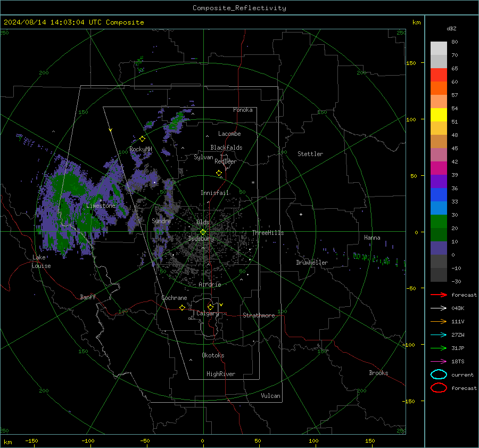The width and height of the screenshot is (479, 448).
Task: Select the 20 dBZ dark green swatch
Action: coord(439,234)
